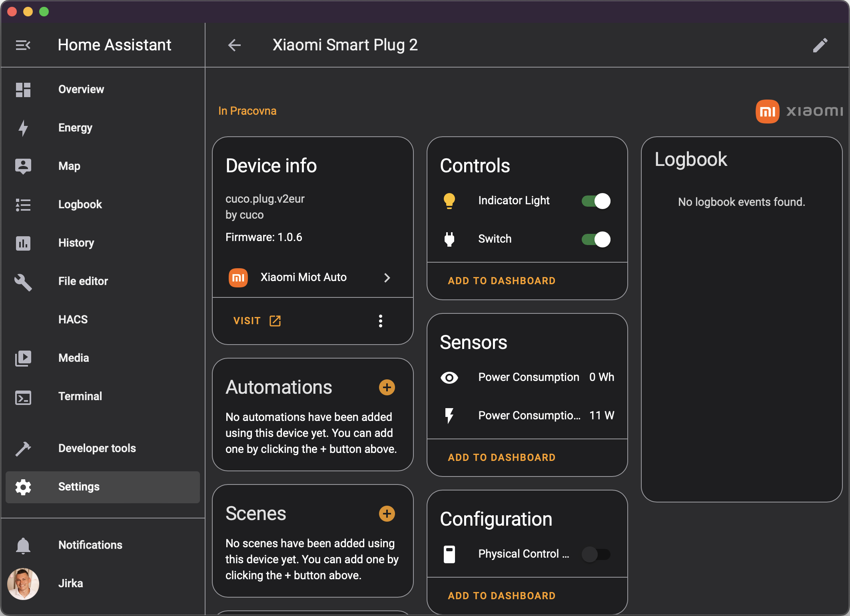Turn off the Switch plug toggle

pyautogui.click(x=596, y=239)
